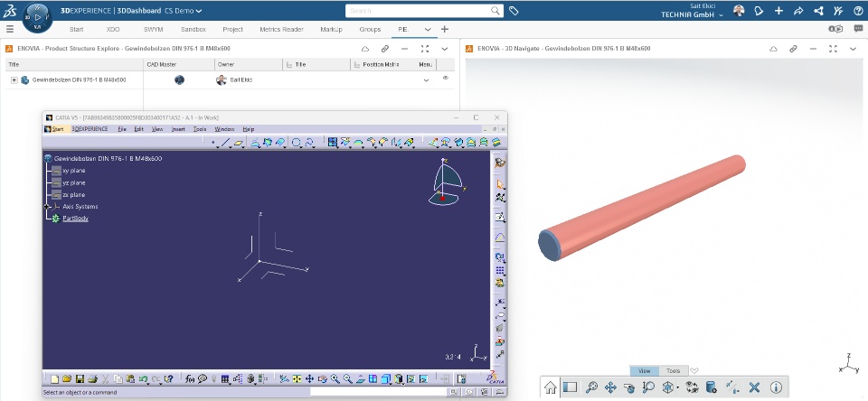Select xy plane in the CATIA tree

click(x=73, y=171)
